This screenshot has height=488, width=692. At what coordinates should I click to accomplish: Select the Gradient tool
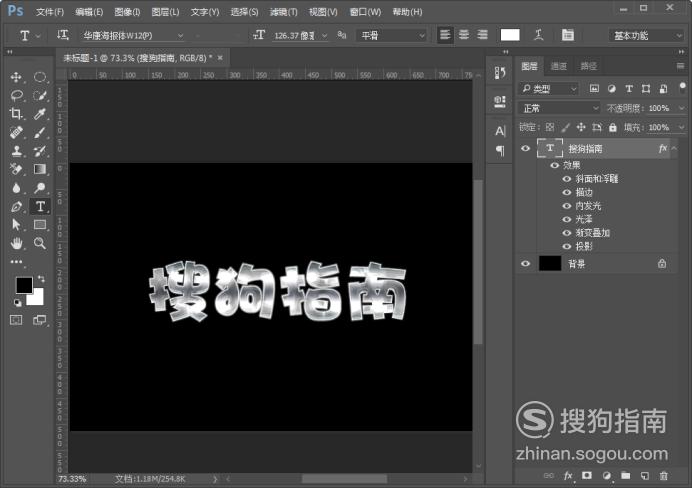click(x=40, y=169)
